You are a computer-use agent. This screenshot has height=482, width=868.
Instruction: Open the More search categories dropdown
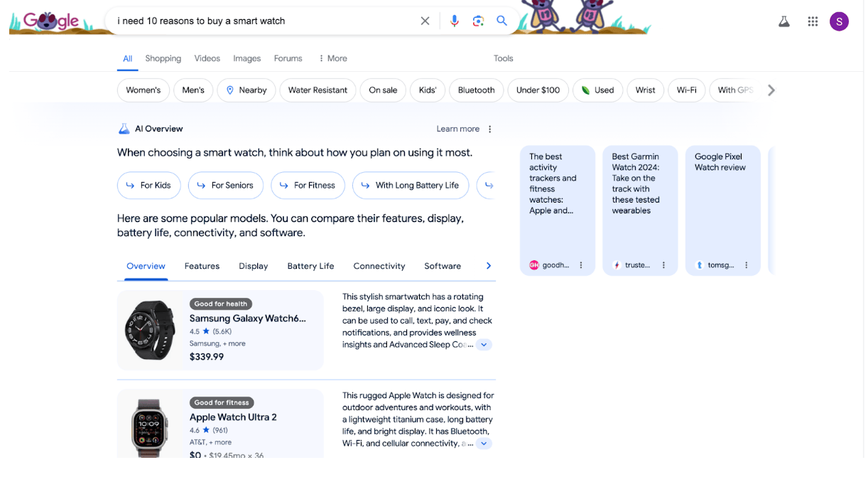click(332, 58)
